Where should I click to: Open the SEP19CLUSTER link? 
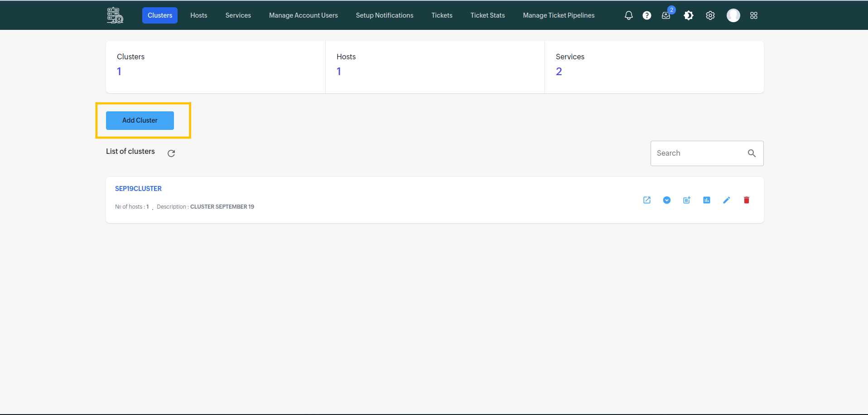(x=138, y=189)
